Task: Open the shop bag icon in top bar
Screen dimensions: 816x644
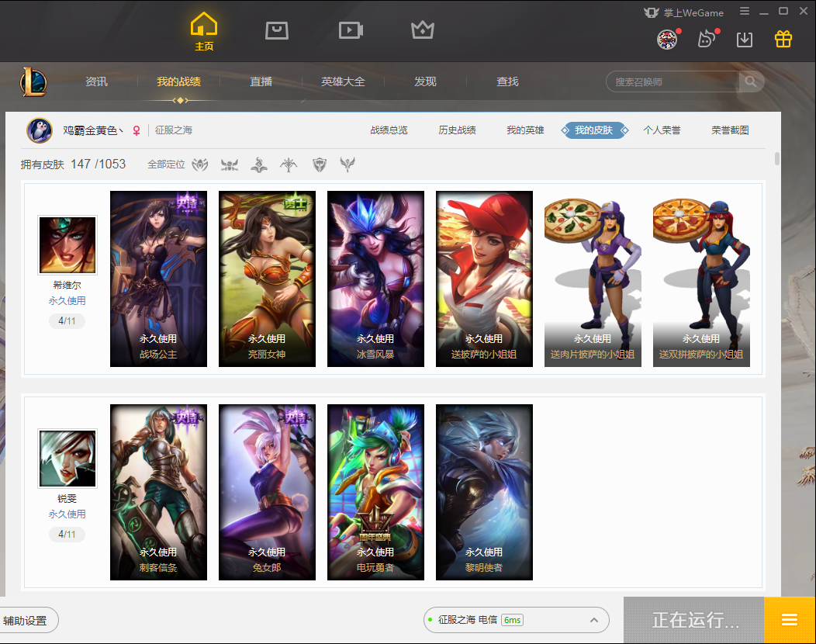Action: tap(277, 30)
